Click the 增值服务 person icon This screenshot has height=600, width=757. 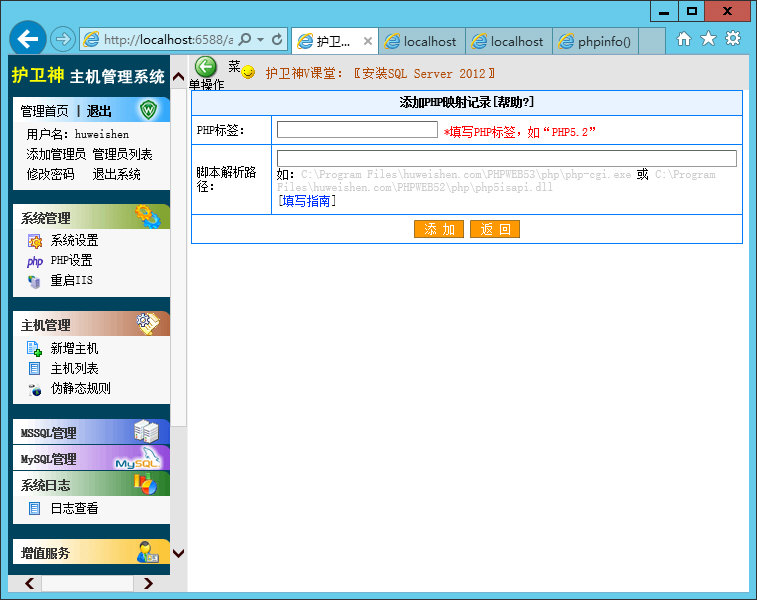(148, 552)
